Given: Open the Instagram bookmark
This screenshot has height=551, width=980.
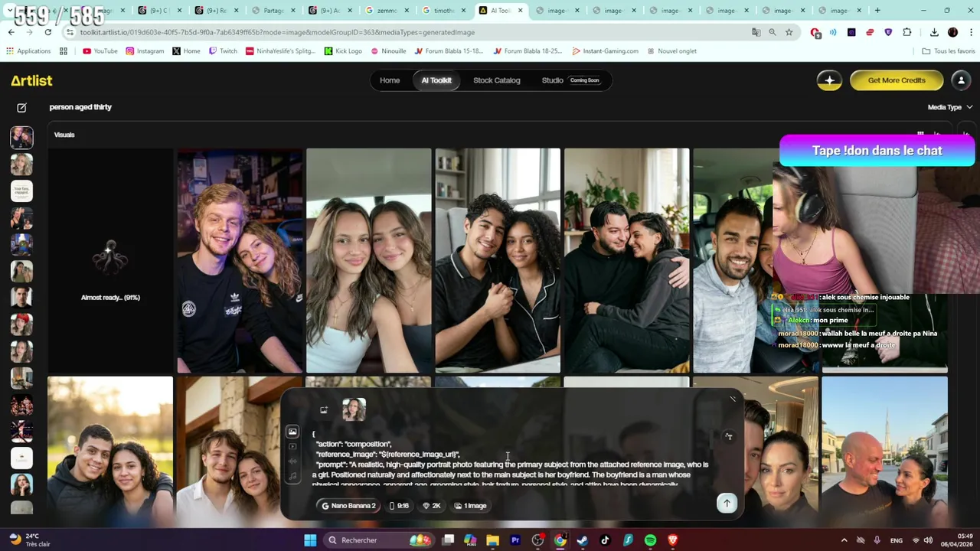Looking at the screenshot, I should tap(145, 51).
